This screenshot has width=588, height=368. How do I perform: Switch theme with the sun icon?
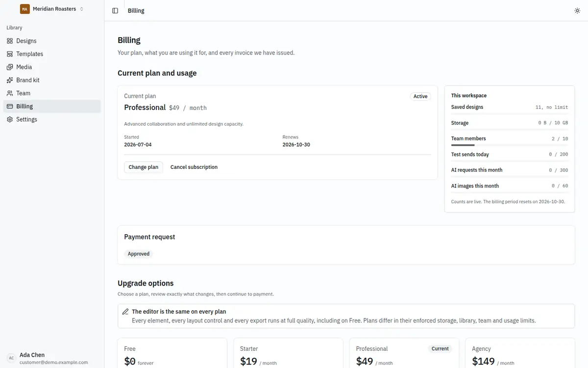(x=577, y=11)
